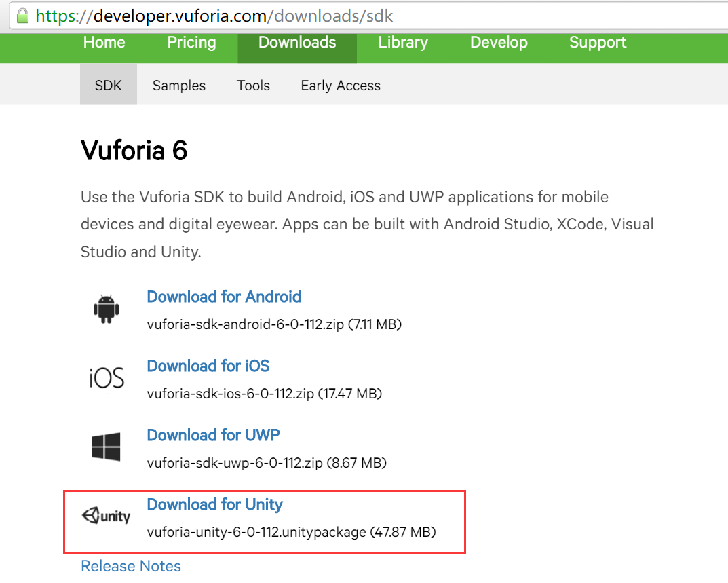This screenshot has height=583, width=728.
Task: Click the Download for UWP link
Action: [213, 435]
